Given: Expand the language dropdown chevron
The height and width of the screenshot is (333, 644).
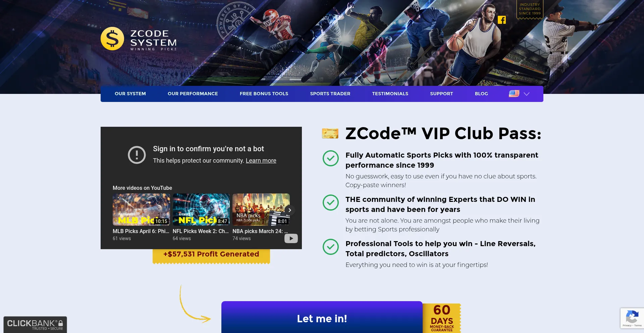Looking at the screenshot, I should click(527, 94).
